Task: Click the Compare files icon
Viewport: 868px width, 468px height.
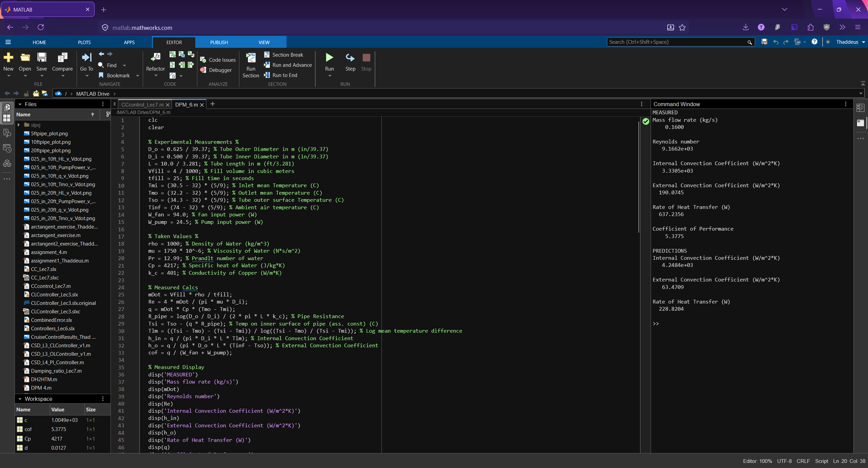Action: pos(62,58)
